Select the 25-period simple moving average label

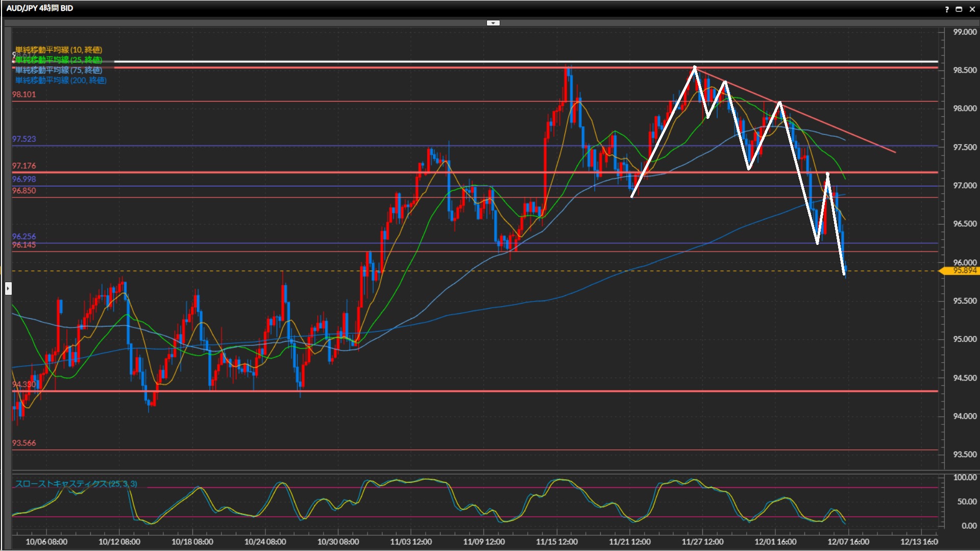pos(59,60)
